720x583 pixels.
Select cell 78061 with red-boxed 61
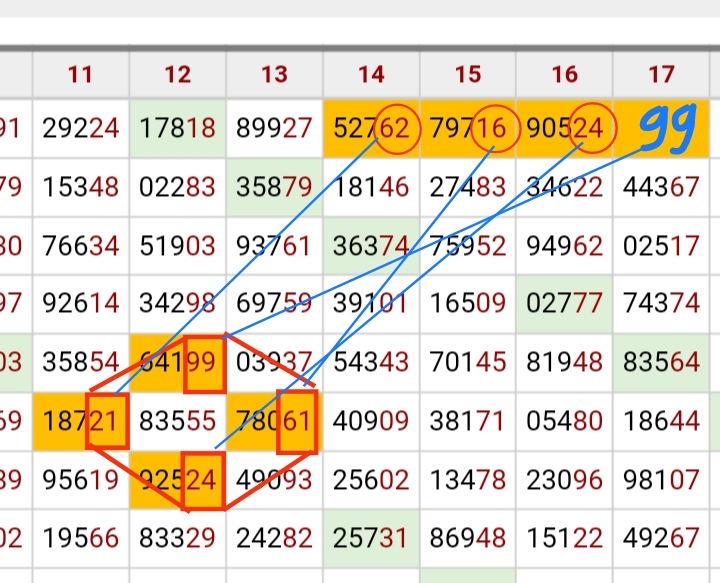tap(274, 421)
